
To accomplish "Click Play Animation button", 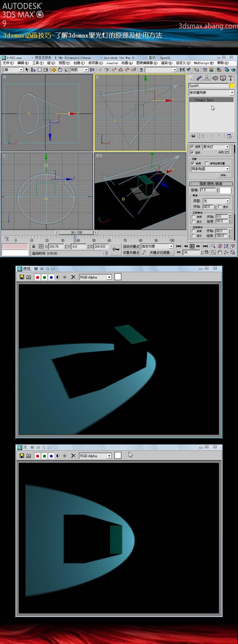I will tap(192, 246).
